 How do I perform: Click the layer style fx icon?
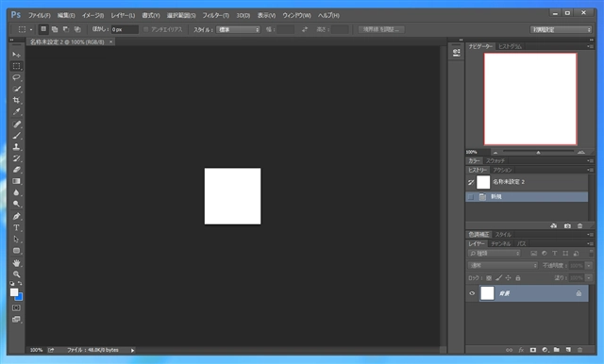[x=521, y=350]
